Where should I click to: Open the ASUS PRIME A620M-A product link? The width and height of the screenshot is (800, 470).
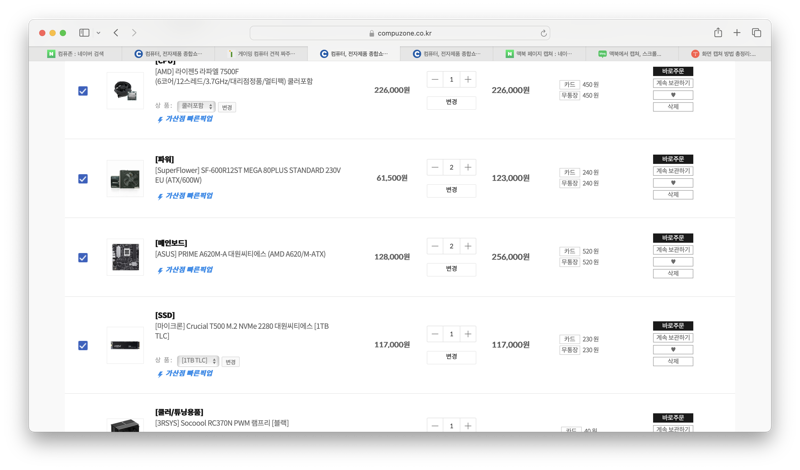(x=240, y=254)
